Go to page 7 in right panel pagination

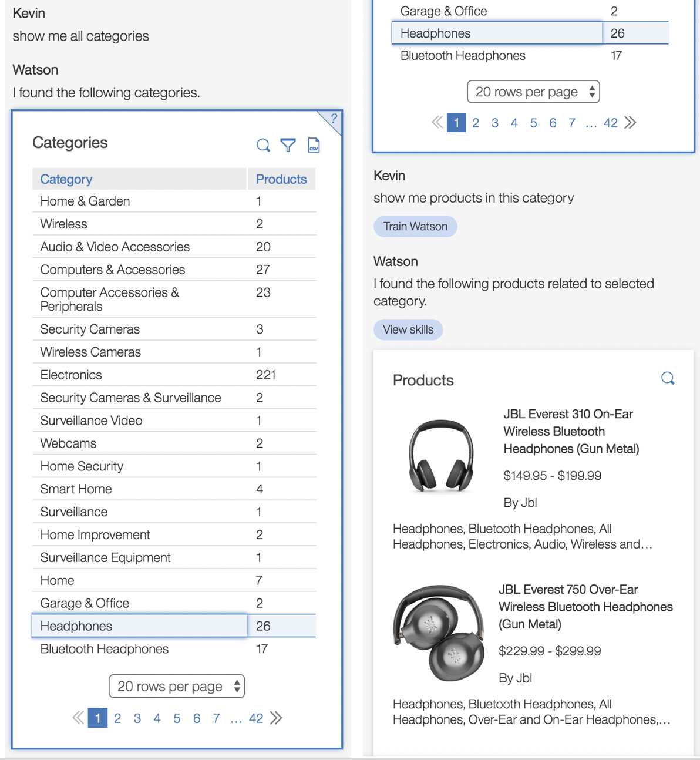[x=572, y=123]
